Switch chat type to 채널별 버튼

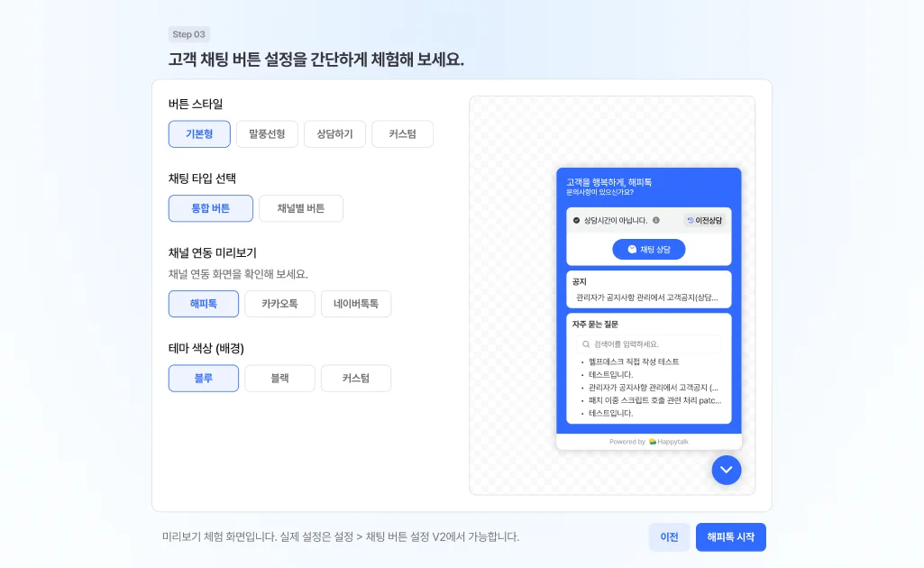pos(301,208)
